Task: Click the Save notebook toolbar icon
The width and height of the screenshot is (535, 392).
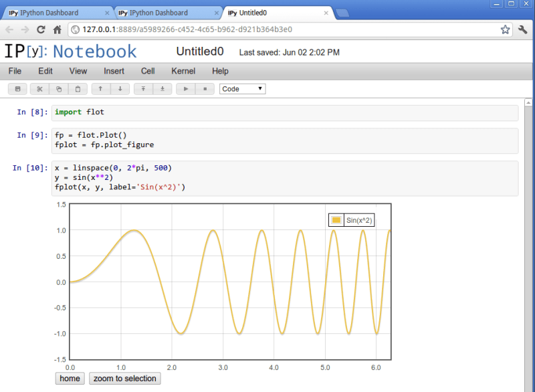Action: [18, 89]
